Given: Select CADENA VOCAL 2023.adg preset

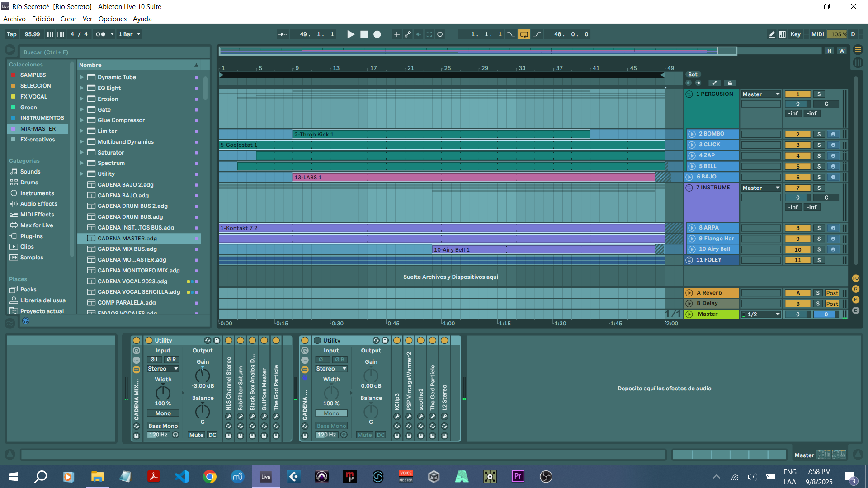Looking at the screenshot, I should (x=132, y=282).
